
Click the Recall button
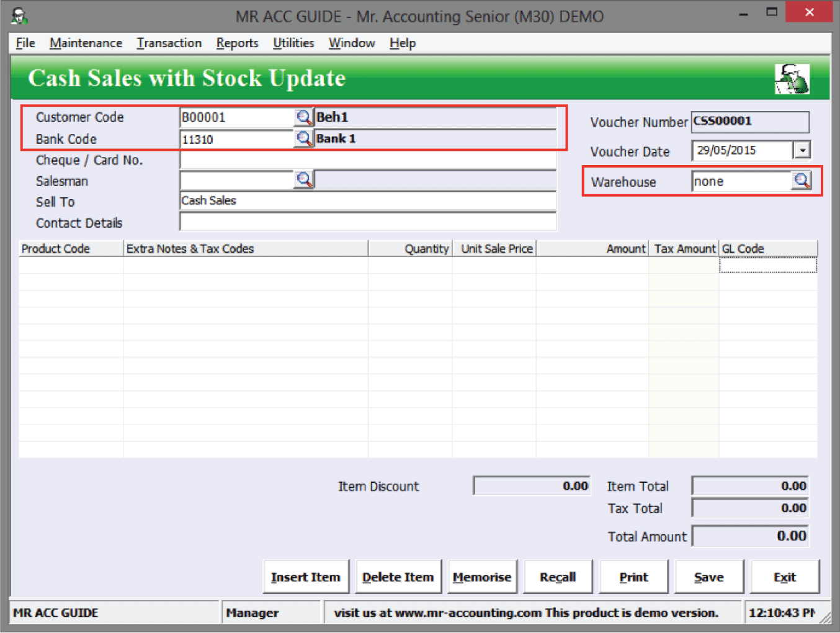(x=558, y=577)
